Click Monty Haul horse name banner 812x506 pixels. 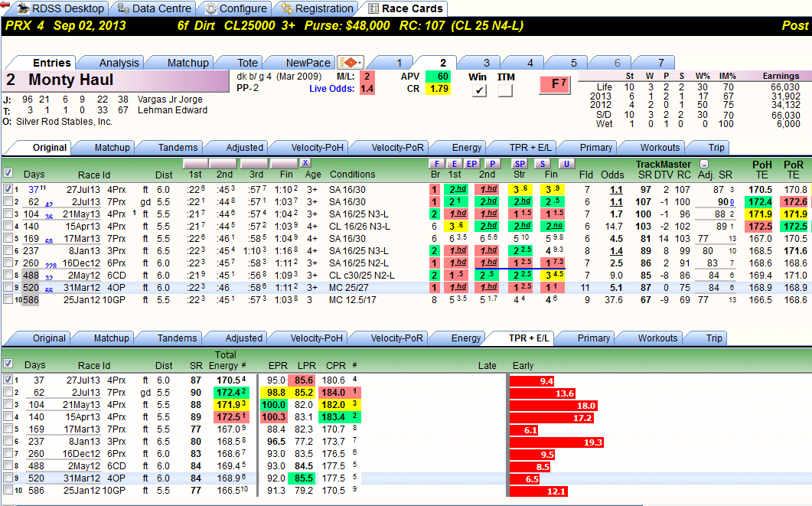coord(116,80)
